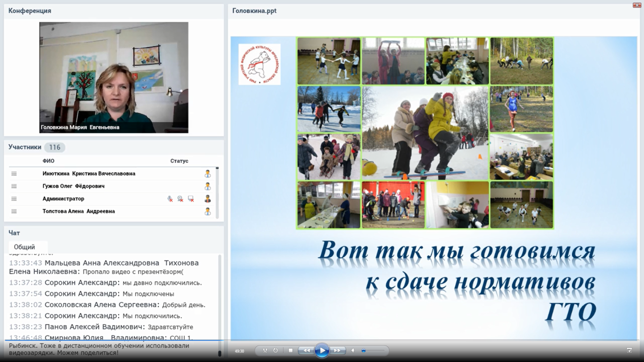Click the chat scrollbar
This screenshot has height=362, width=644.
click(x=220, y=305)
